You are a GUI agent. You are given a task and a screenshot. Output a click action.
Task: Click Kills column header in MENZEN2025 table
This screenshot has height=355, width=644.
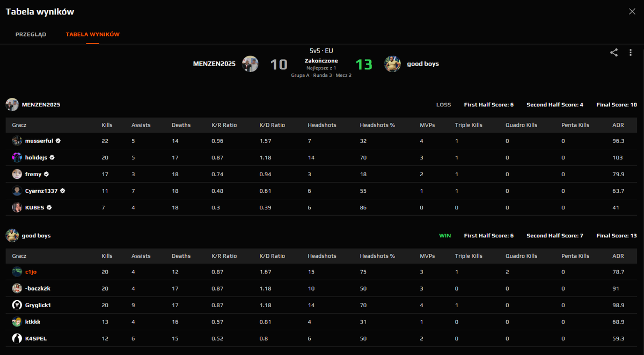[x=107, y=125]
